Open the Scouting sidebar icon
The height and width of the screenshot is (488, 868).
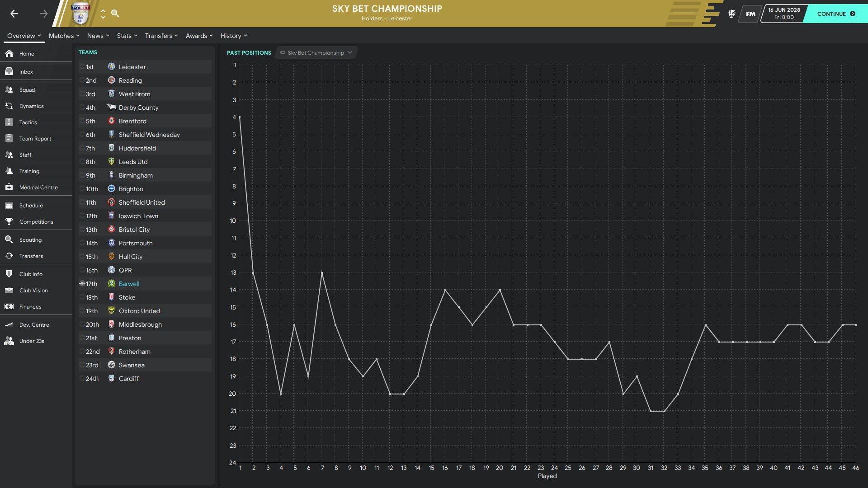[x=9, y=239]
